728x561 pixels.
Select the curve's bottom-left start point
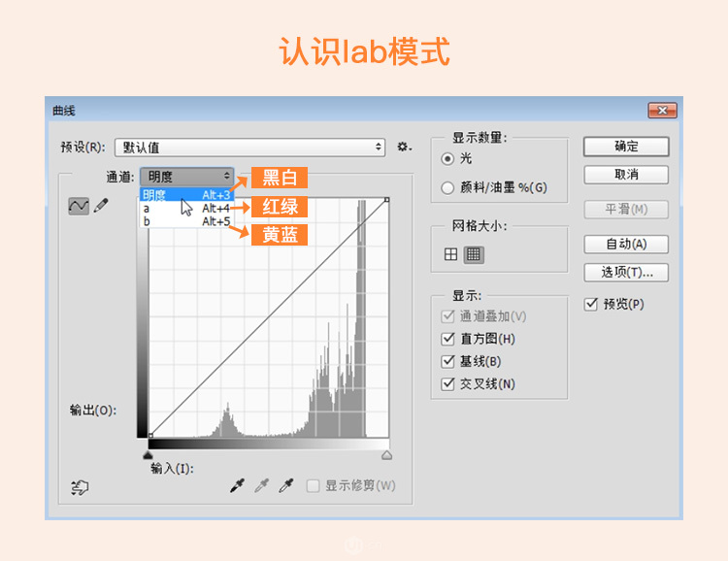click(150, 436)
